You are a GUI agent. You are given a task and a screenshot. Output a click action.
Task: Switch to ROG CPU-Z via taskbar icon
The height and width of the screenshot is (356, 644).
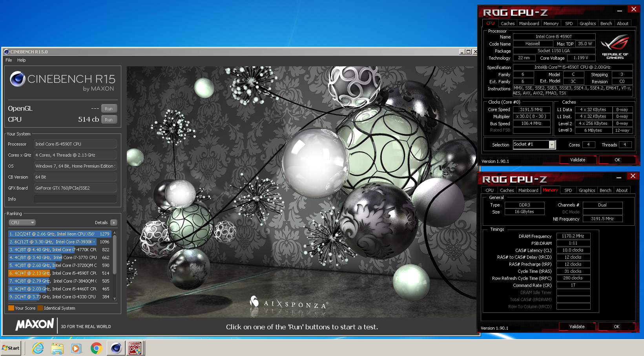(x=135, y=348)
